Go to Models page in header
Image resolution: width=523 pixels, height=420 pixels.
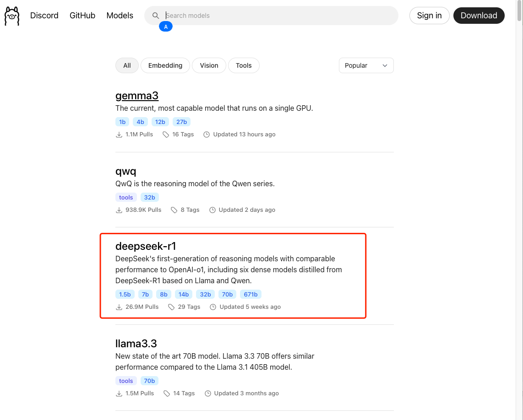tap(120, 16)
